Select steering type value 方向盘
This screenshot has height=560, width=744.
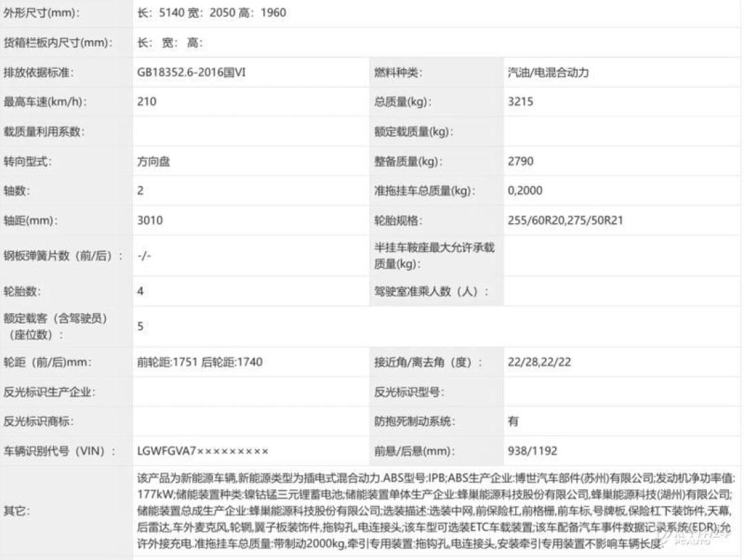tap(153, 161)
